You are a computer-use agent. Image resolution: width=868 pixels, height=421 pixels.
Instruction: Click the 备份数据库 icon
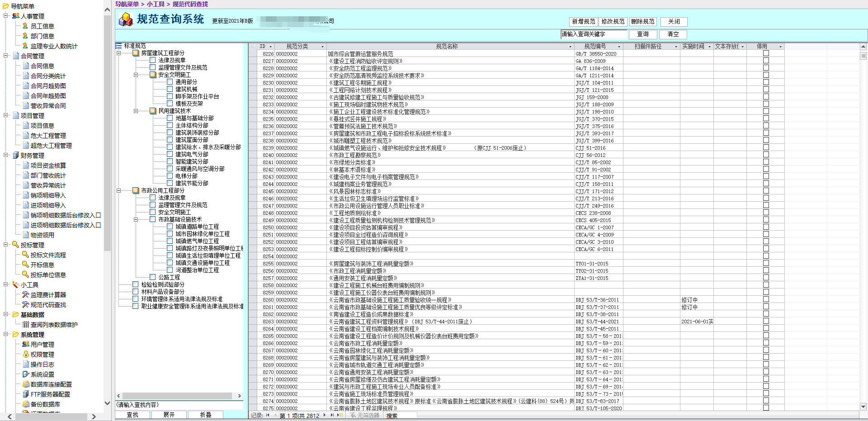coord(26,404)
